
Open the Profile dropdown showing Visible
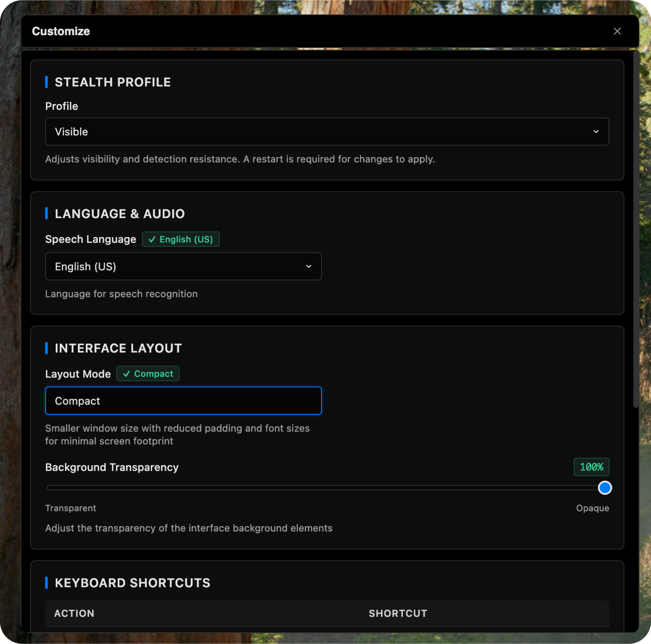coord(327,131)
